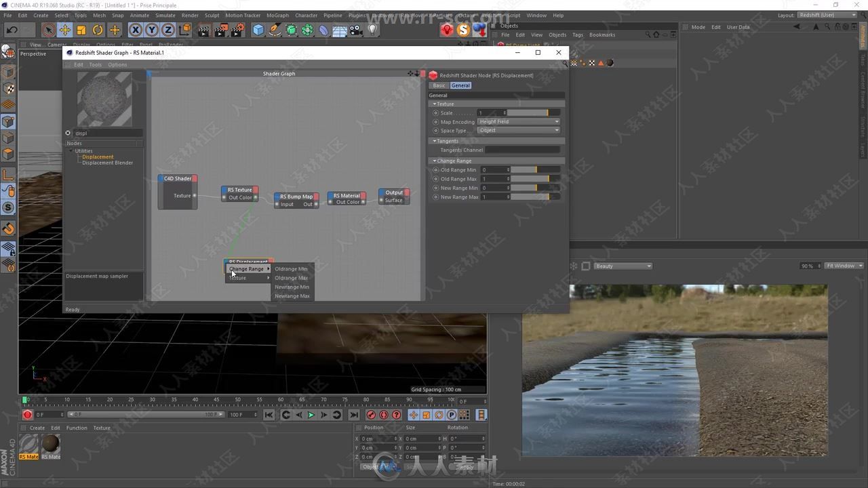Adjust the Old Range Max slider
The image size is (868, 488).
[536, 179]
